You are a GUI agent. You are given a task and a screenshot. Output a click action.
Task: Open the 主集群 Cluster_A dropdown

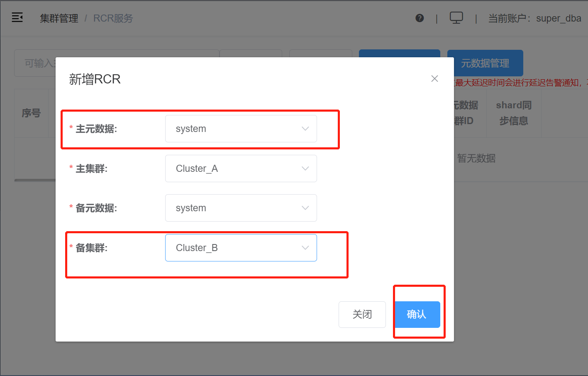241,168
